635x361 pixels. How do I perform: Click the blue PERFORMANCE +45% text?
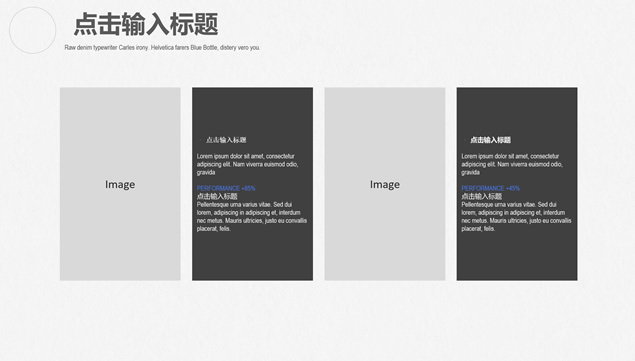coord(490,188)
